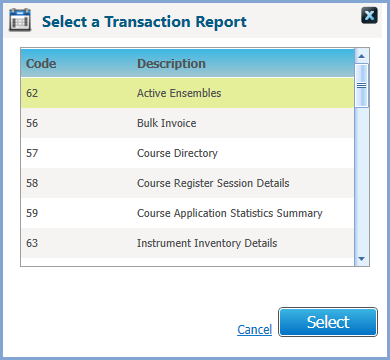This screenshot has width=390, height=360.
Task: Choose Course Application Statistics Summary
Action: click(x=188, y=213)
